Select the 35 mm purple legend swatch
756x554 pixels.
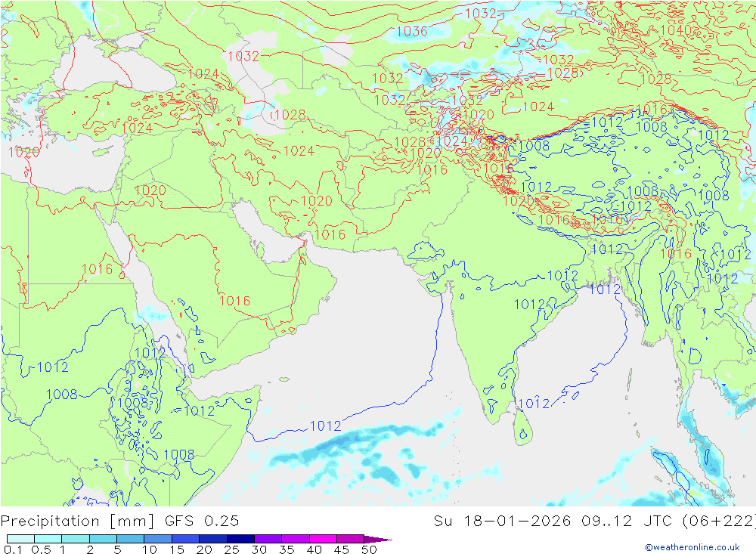point(295,539)
